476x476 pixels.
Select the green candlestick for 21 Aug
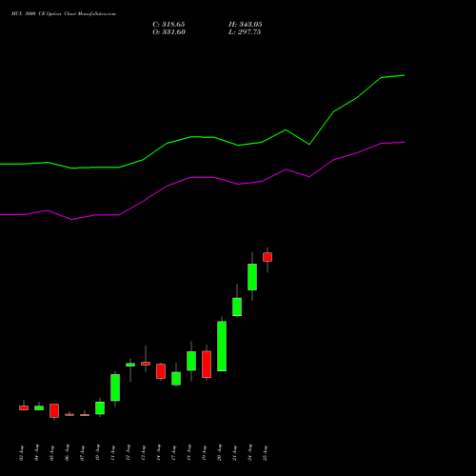(x=237, y=307)
